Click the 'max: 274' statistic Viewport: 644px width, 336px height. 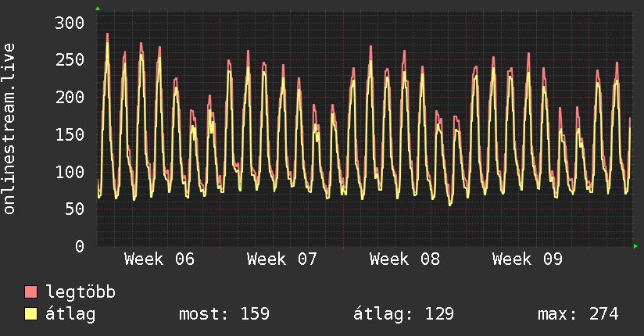pyautogui.click(x=578, y=314)
